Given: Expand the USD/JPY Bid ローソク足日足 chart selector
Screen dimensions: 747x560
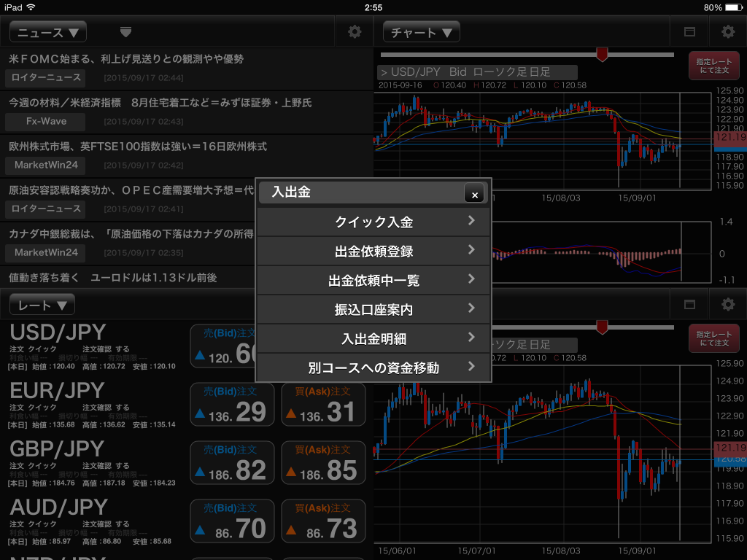Looking at the screenshot, I should (477, 72).
